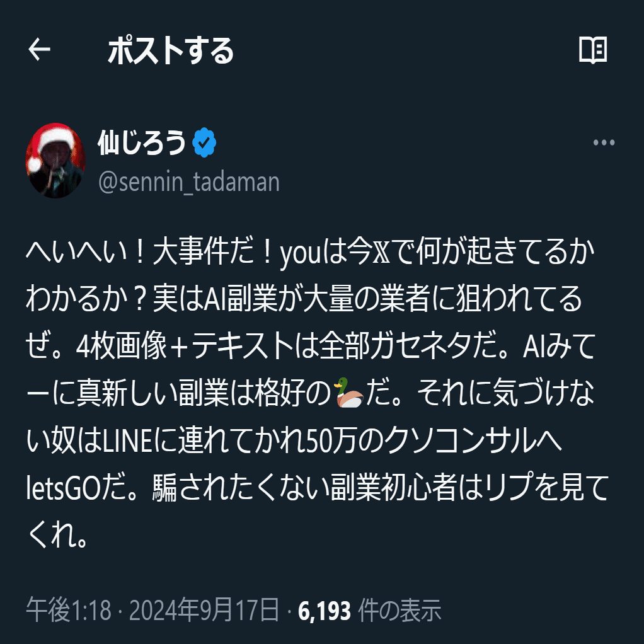This screenshot has width=644, height=644.
Task: Click the blue verified badge next to 仙じろう
Action: coord(204,142)
